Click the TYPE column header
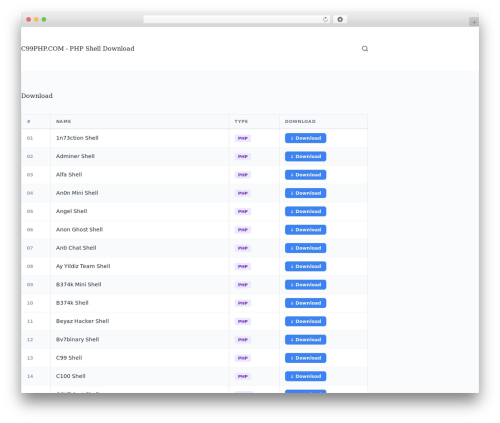The height and width of the screenshot is (423, 500). coord(241,121)
